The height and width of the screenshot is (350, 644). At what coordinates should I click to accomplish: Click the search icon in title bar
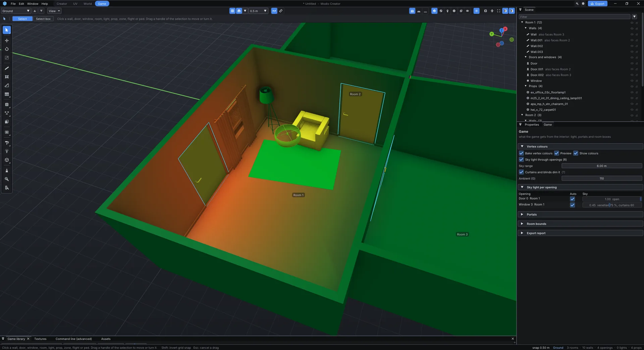[577, 4]
